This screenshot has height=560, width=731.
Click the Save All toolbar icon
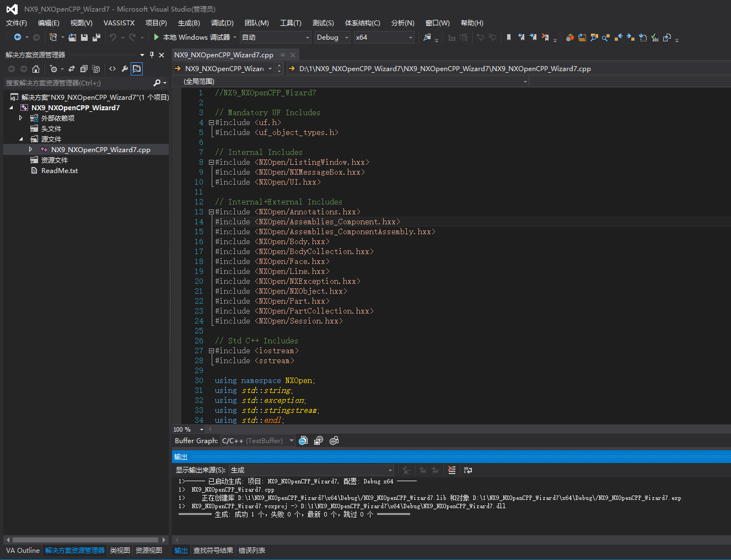click(96, 37)
